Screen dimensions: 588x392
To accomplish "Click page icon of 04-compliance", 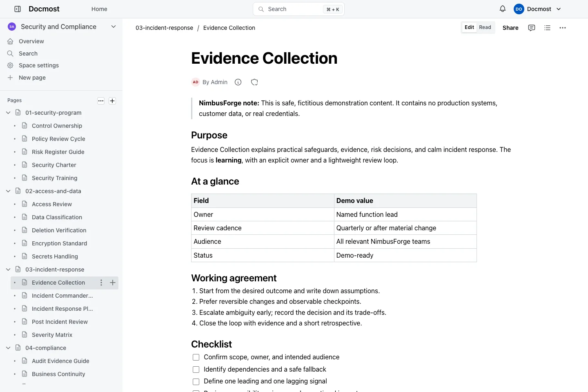I will [18, 348].
